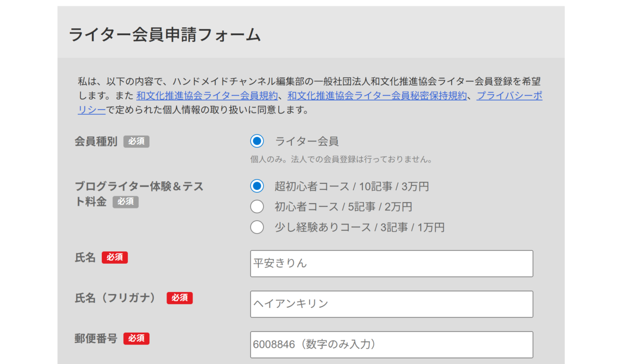Viewport: 627px width, 364px height.
Task: Focus the 氏名（フリガナ） text box
Action: (391, 304)
